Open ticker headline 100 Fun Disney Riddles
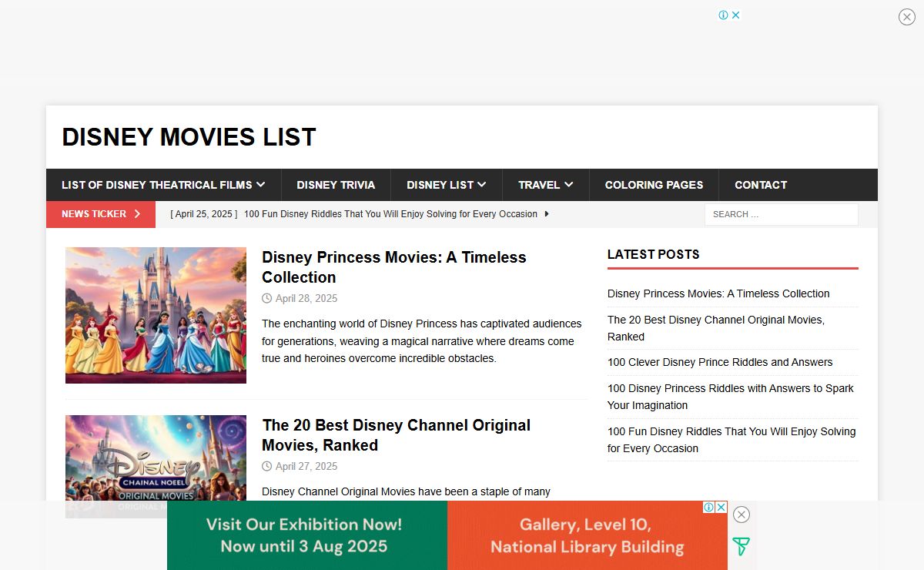The width and height of the screenshot is (924, 570). pos(390,214)
